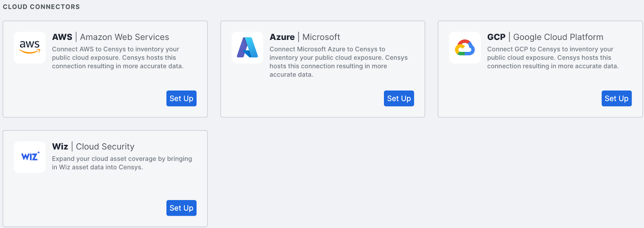Image resolution: width=644 pixels, height=228 pixels.
Task: Click the bold AWS card heading
Action: pyautogui.click(x=62, y=37)
